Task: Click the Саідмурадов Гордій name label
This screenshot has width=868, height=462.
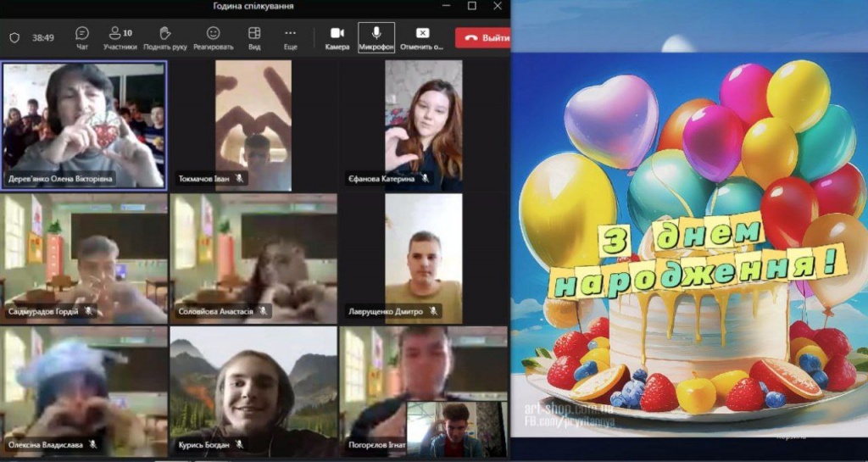Action: 42,311
